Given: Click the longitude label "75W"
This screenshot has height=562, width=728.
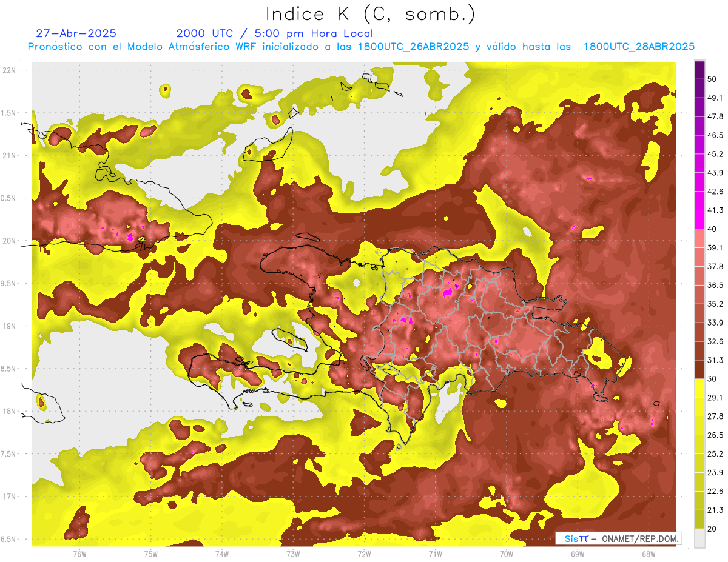Looking at the screenshot, I should [151, 554].
